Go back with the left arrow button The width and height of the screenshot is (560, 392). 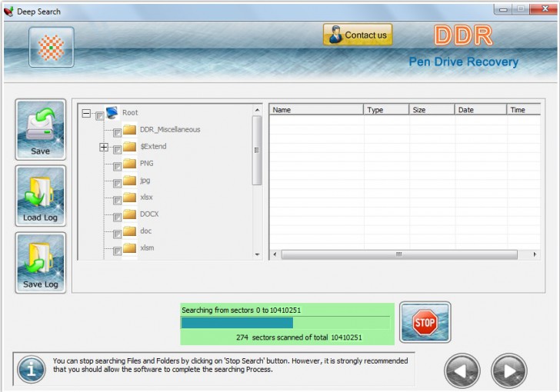pos(462,371)
